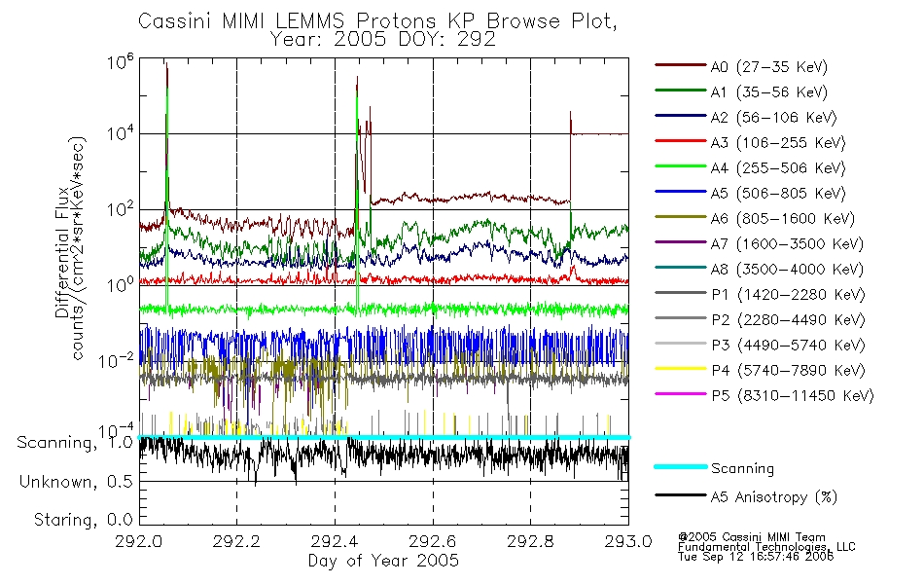The image size is (924, 584).
Task: Click the yellow P4 legend line
Action: tap(680, 369)
